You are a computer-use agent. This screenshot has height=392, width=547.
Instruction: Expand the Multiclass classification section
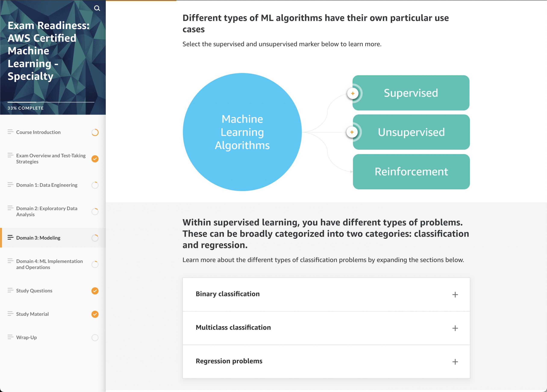(x=454, y=327)
